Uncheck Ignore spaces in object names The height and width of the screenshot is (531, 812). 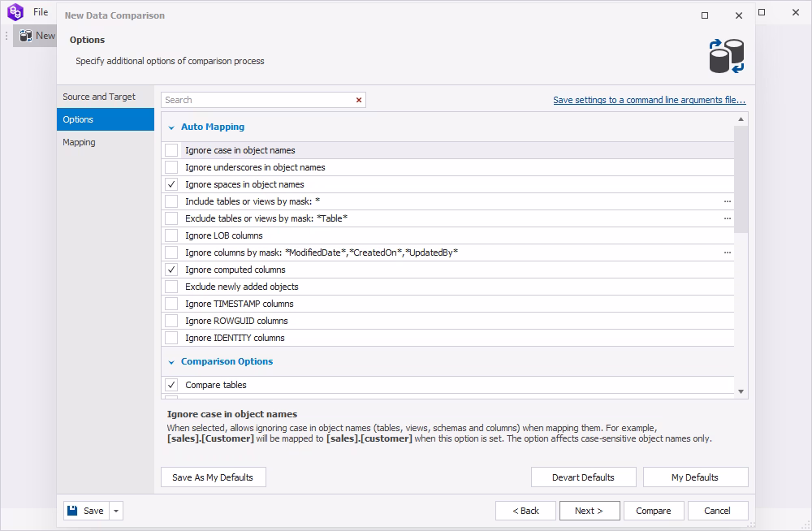coord(171,184)
